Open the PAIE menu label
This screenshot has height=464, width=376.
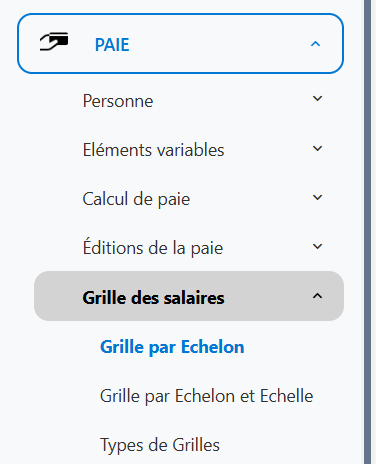[112, 45]
